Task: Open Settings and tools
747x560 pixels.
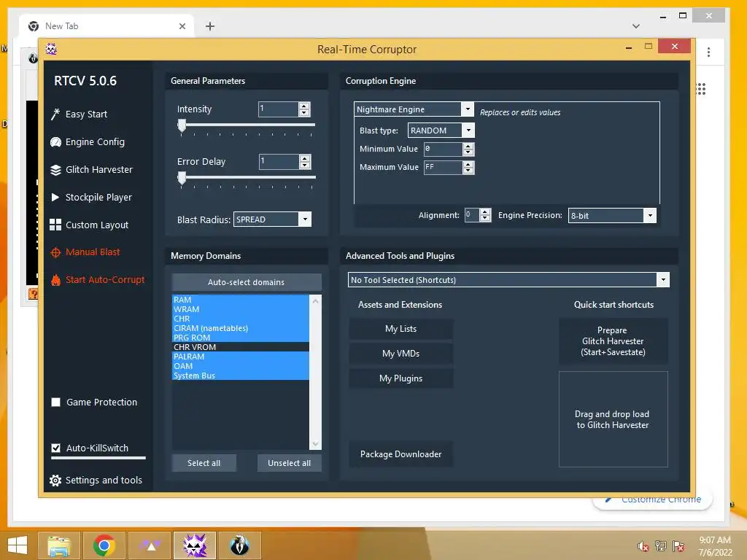Action: pyautogui.click(x=104, y=480)
